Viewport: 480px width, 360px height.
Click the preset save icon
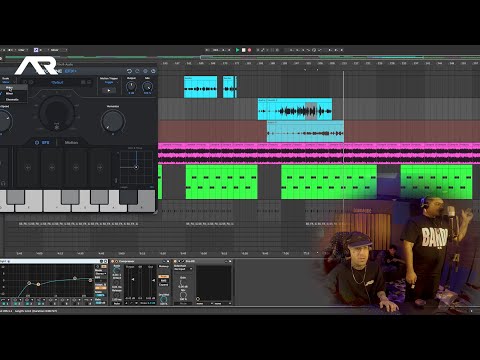(x=83, y=82)
